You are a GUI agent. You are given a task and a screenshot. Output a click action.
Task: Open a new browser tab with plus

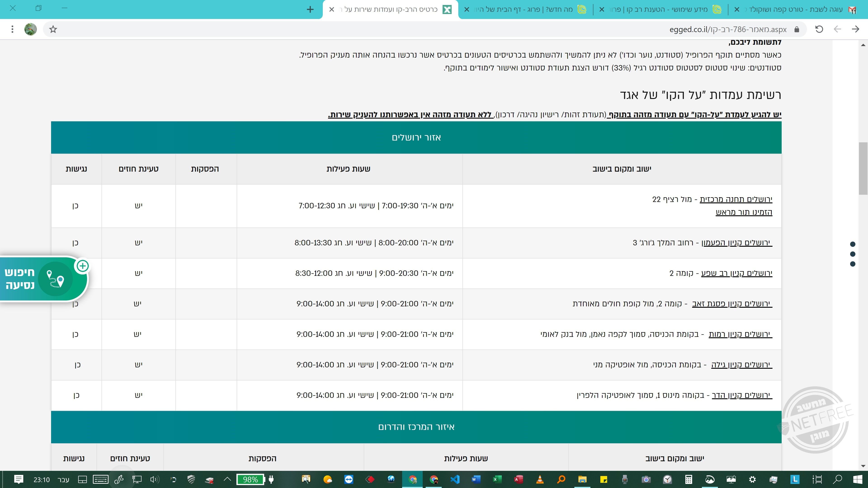[x=310, y=9]
